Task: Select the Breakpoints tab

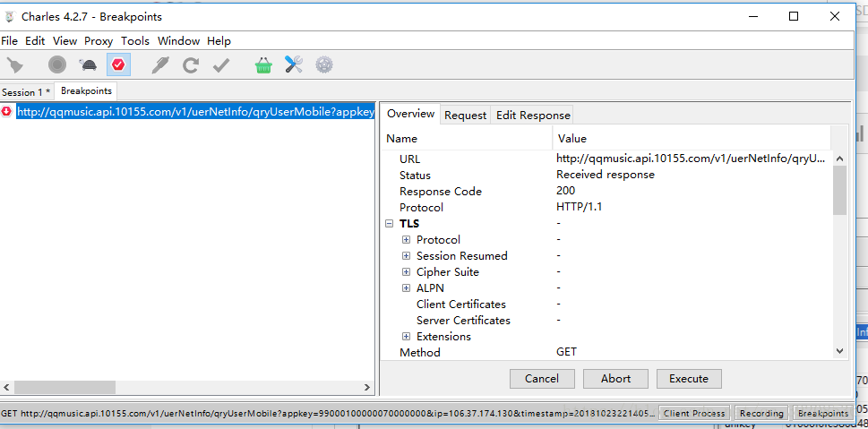Action: coord(86,90)
